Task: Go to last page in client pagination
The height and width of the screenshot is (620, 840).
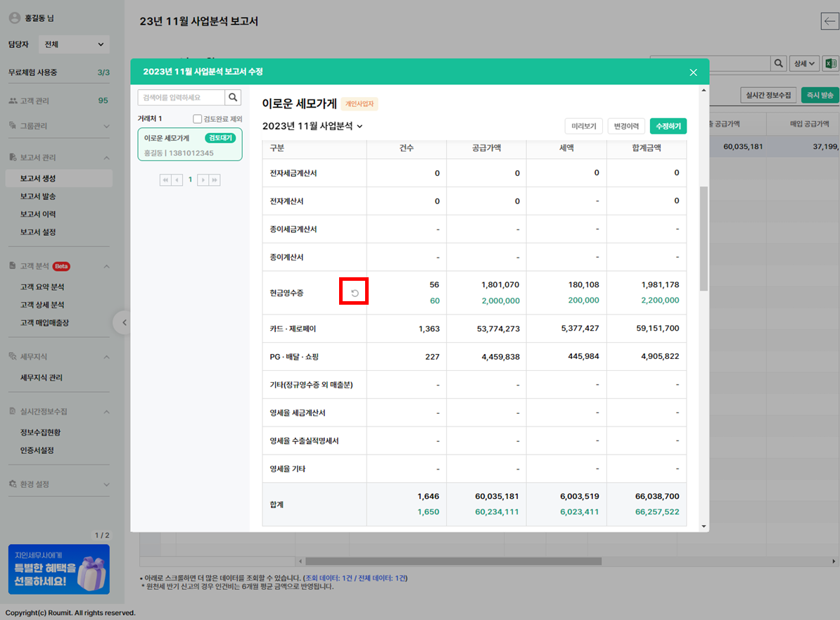Action: [215, 180]
